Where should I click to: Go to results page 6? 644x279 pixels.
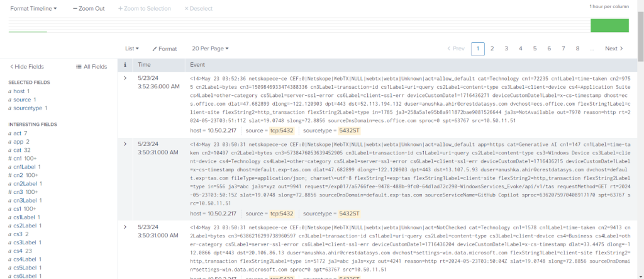pyautogui.click(x=549, y=48)
